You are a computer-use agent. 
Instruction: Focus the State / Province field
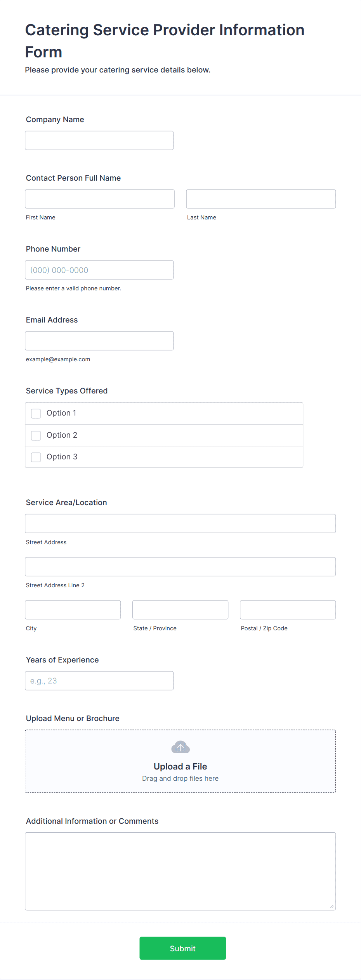180,610
